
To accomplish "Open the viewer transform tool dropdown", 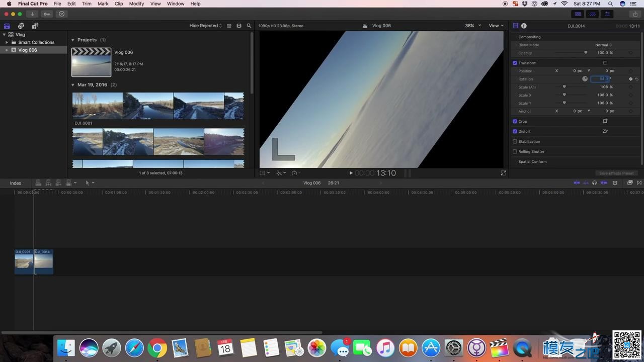I will pyautogui.click(x=265, y=173).
